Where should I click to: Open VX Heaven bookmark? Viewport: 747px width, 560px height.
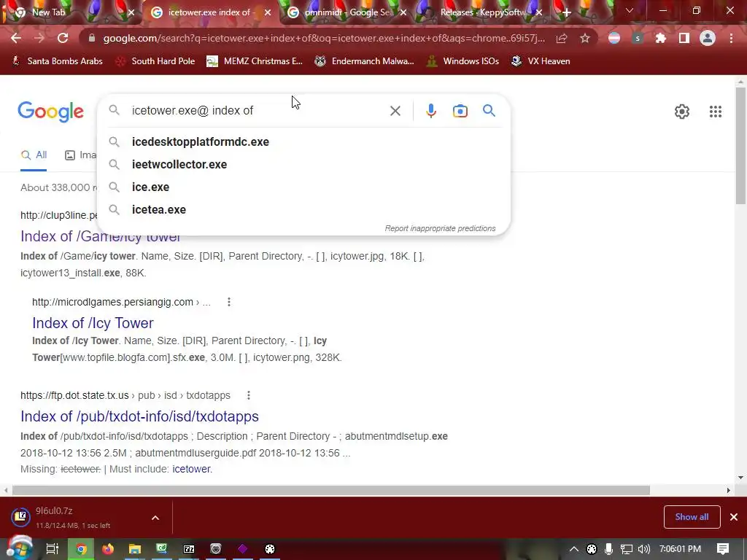[x=541, y=61]
